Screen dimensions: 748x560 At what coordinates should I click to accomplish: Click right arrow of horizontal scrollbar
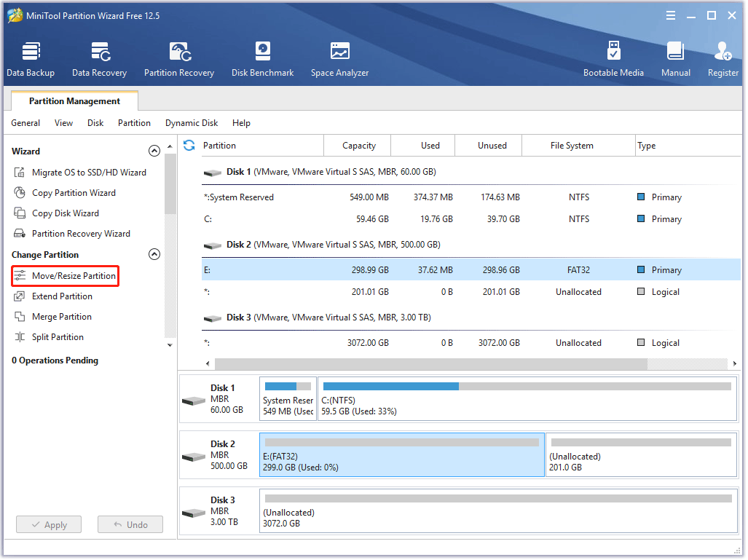pyautogui.click(x=736, y=364)
